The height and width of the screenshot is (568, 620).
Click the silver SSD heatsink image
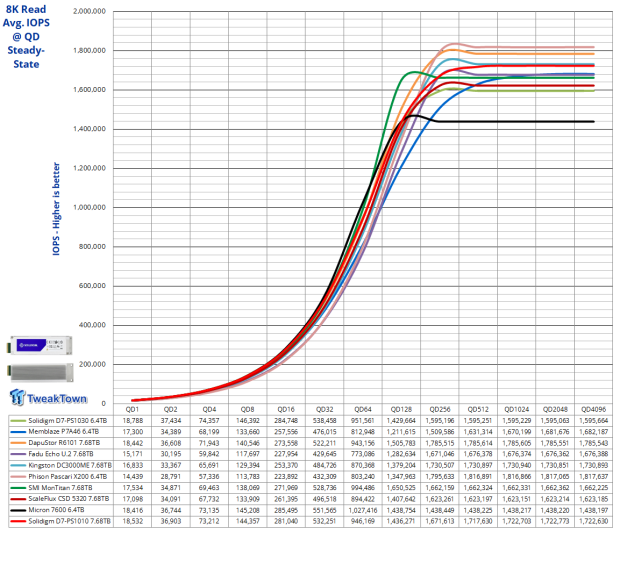pyautogui.click(x=38, y=369)
